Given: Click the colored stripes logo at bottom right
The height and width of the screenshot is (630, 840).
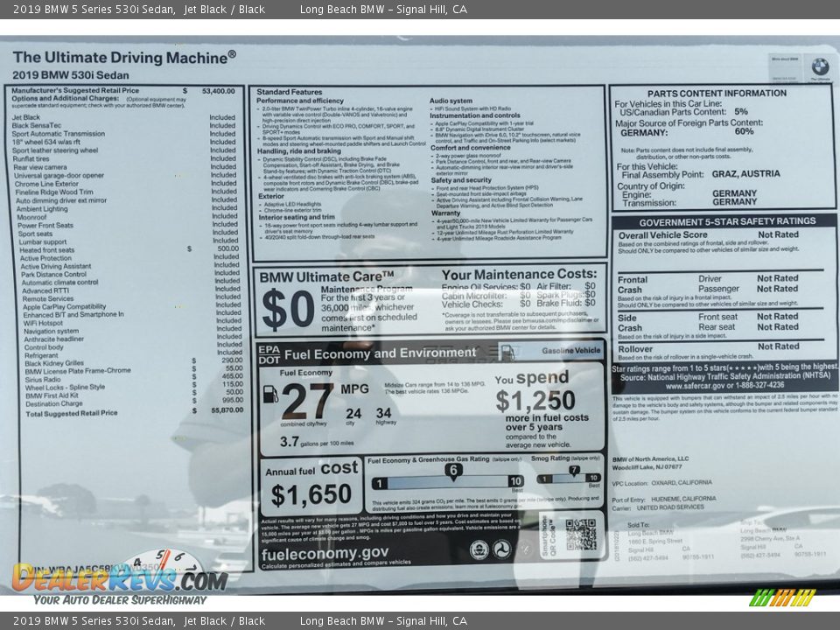Looking at the screenshot, I should coord(782,598).
